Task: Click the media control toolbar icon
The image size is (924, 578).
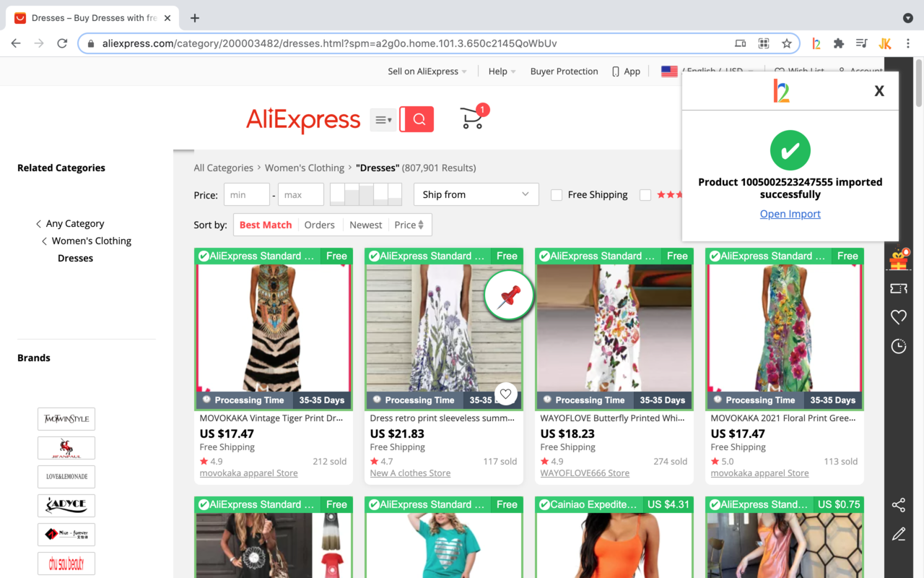Action: click(861, 43)
